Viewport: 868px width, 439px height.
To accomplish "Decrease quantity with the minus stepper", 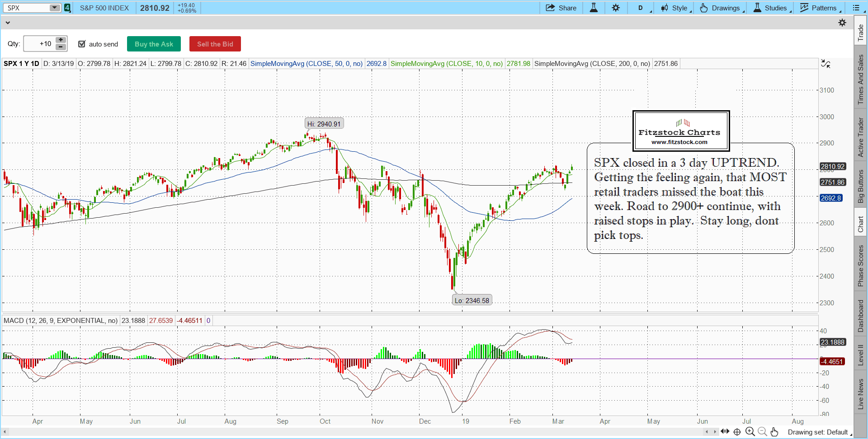I will point(61,47).
